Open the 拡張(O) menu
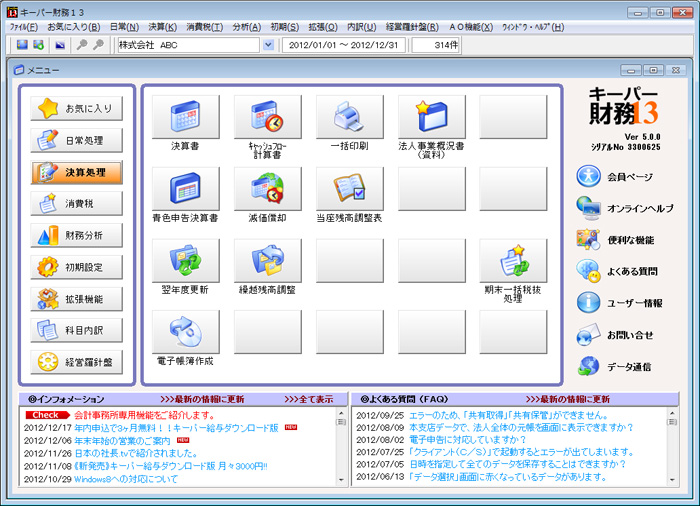 click(323, 27)
